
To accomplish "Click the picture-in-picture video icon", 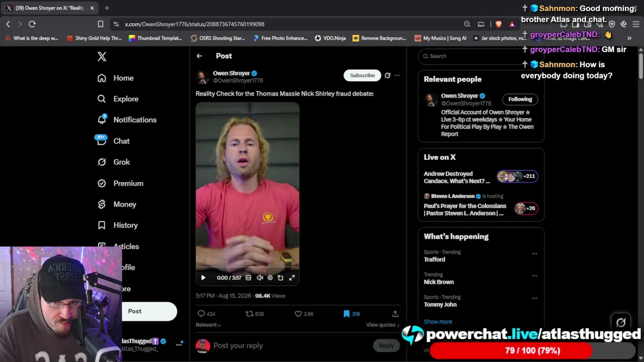I will pos(280,278).
